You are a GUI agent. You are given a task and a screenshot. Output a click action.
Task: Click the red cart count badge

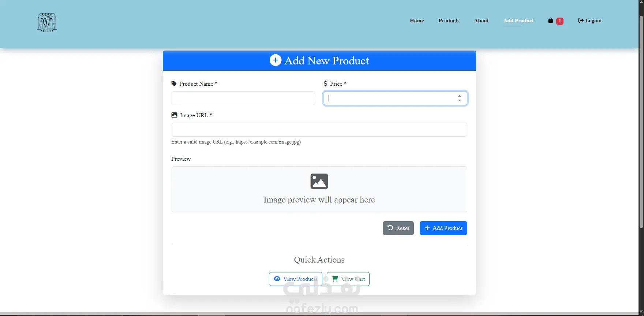click(x=559, y=21)
